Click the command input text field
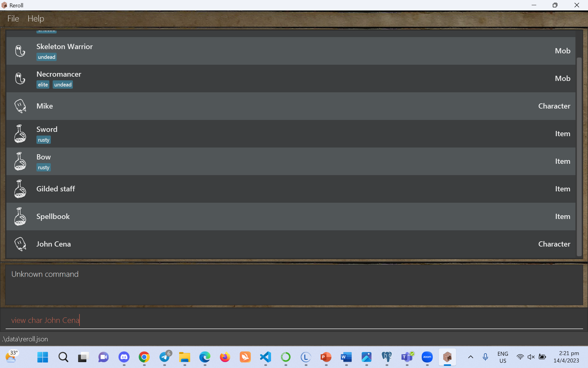The image size is (588, 368). pos(294,320)
